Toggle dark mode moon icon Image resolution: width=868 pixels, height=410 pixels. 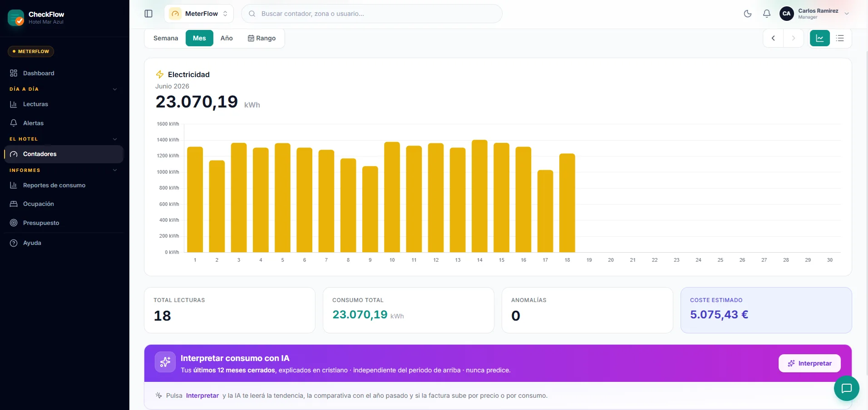748,14
